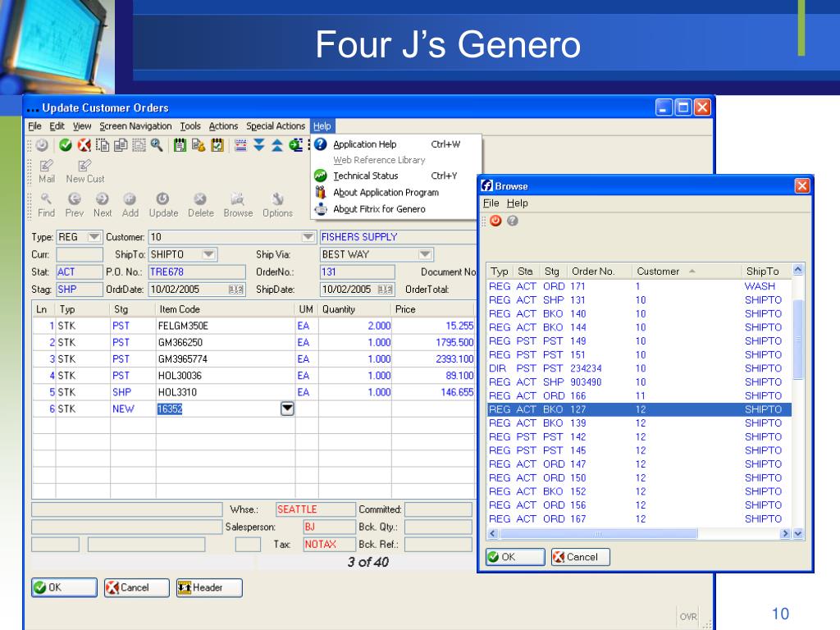Open the Screen Navigation menu
Image resolution: width=840 pixels, height=630 pixels.
pos(135,126)
